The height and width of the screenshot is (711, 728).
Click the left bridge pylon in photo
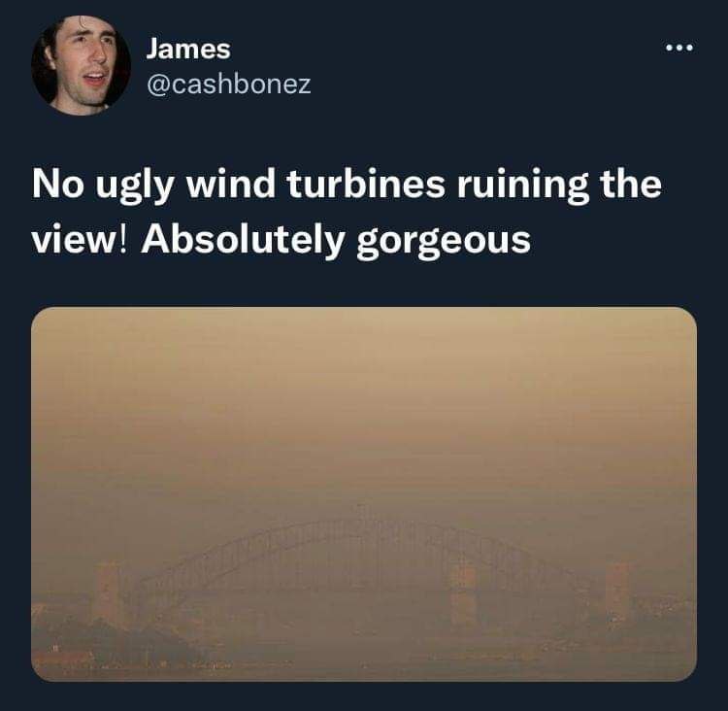click(x=108, y=591)
